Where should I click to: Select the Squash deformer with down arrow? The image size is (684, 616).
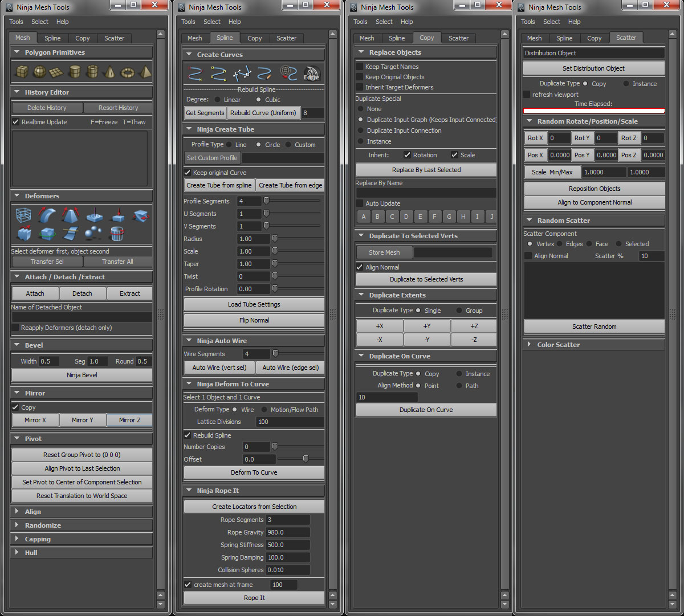tap(117, 215)
